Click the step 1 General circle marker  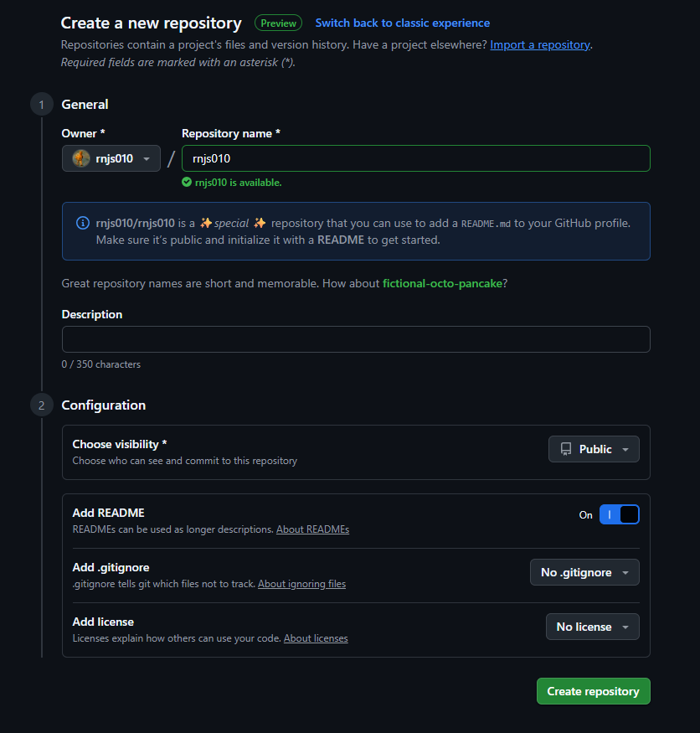point(40,105)
